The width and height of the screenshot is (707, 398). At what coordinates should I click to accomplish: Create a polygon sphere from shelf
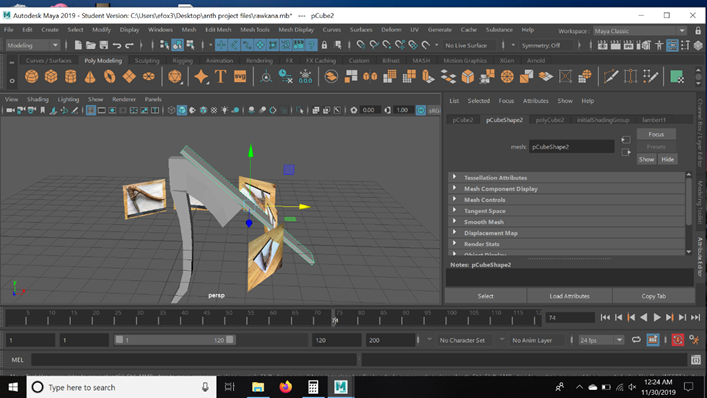(32, 77)
